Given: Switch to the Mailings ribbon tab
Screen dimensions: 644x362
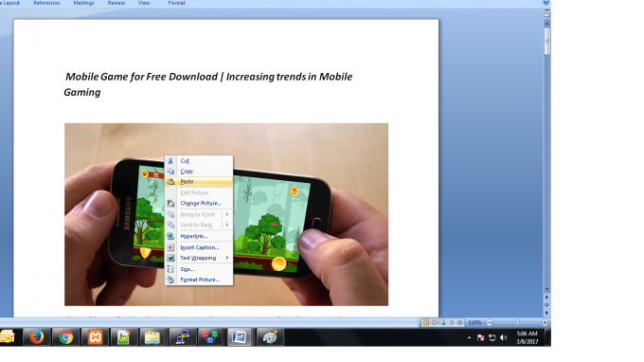Looking at the screenshot, I should coord(83,3).
